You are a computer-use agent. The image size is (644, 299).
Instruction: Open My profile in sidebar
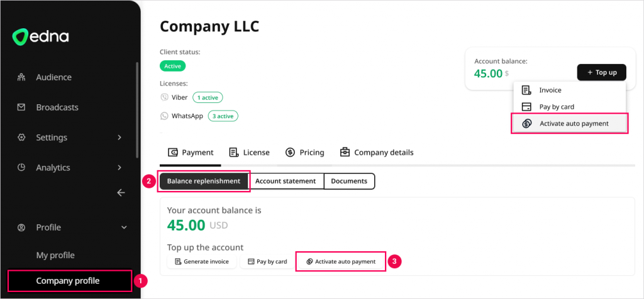(55, 255)
